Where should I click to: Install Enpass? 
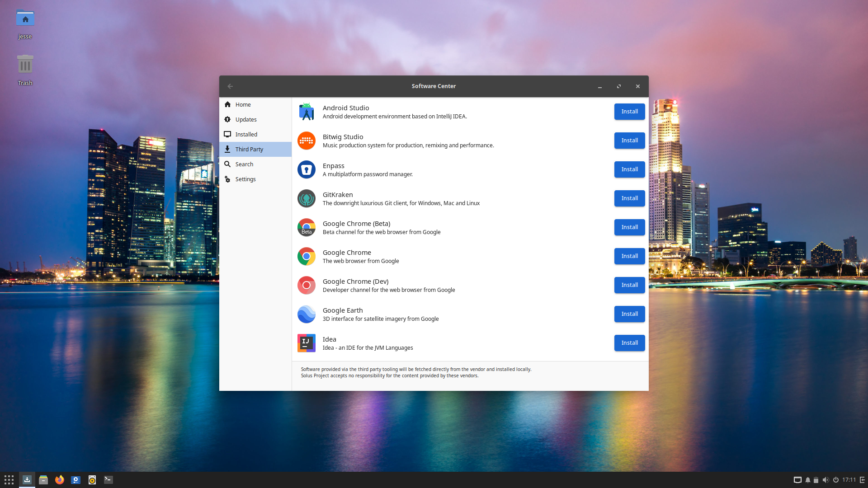coord(629,169)
